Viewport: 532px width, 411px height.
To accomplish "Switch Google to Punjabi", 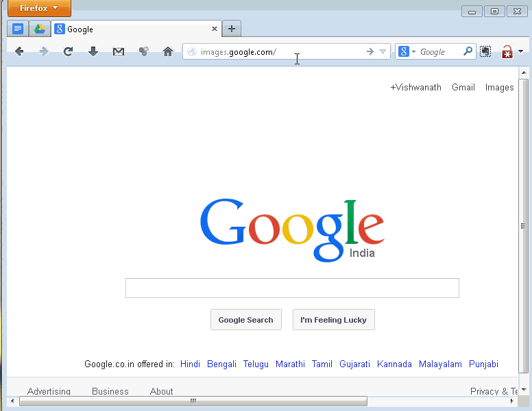I will [483, 364].
